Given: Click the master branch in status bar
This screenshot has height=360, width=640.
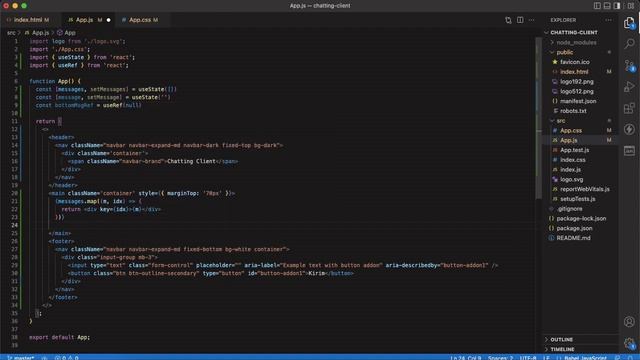Looking at the screenshot, I should [20, 358].
